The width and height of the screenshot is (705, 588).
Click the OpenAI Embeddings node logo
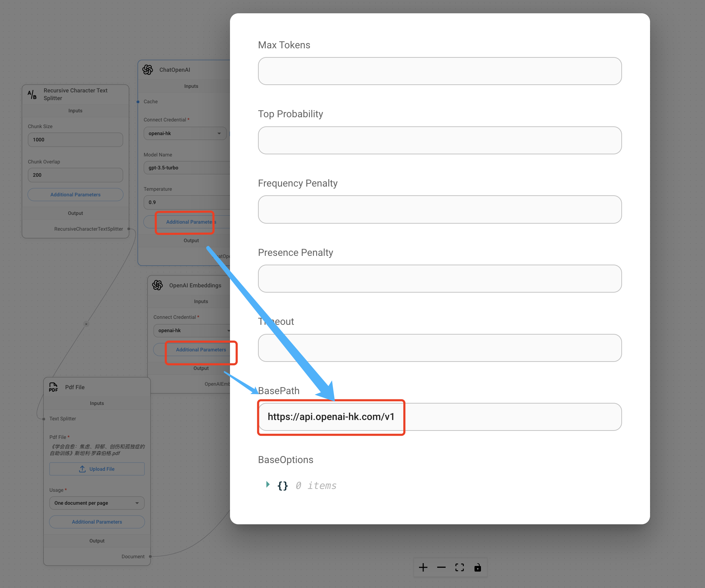[158, 285]
